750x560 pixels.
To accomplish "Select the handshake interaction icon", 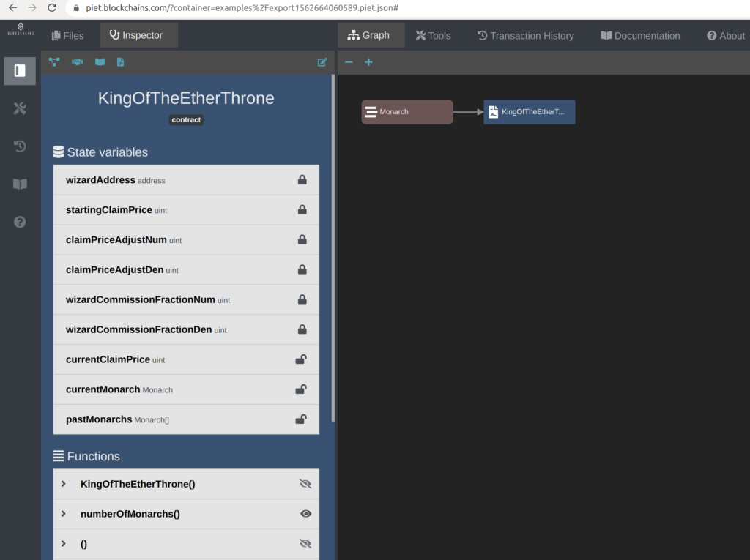I will (76, 62).
